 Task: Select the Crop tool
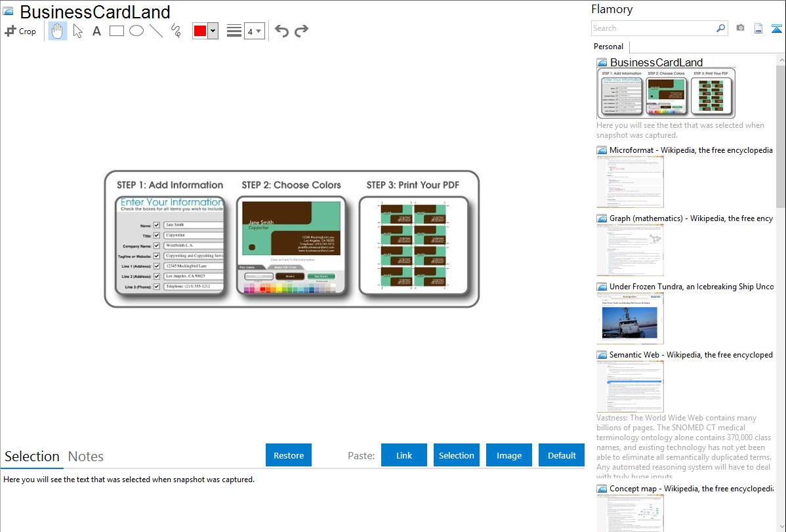tap(20, 31)
